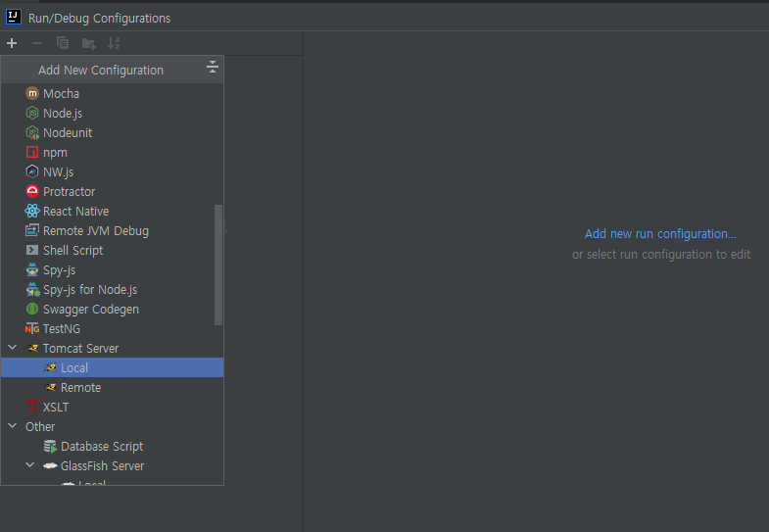769x532 pixels.
Task: Click the Move into new folder icon
Action: click(x=88, y=44)
